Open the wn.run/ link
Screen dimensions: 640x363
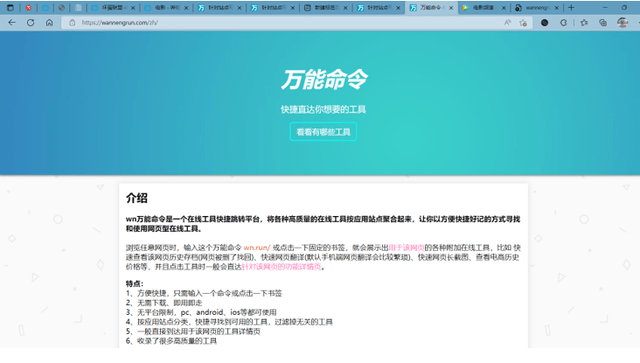257,248
